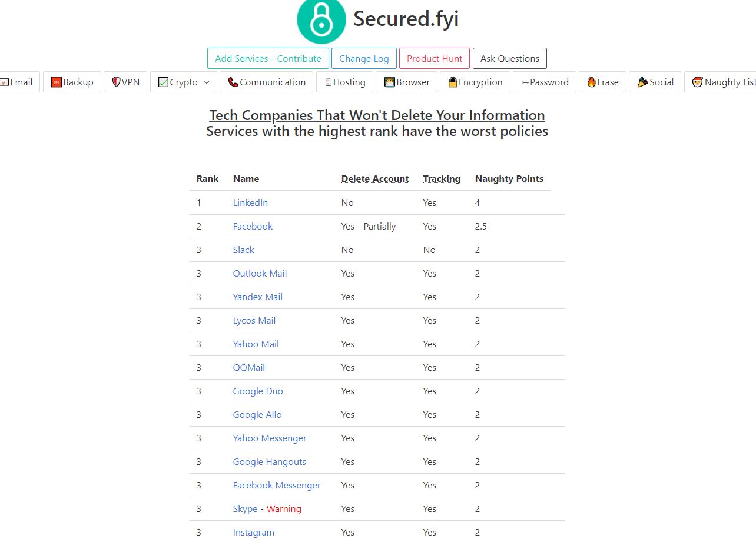Click the Secured.fyi padlock logo

(x=321, y=19)
